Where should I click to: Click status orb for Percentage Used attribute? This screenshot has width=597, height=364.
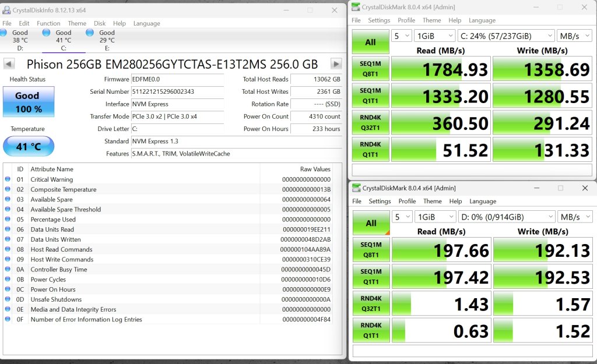(x=8, y=219)
